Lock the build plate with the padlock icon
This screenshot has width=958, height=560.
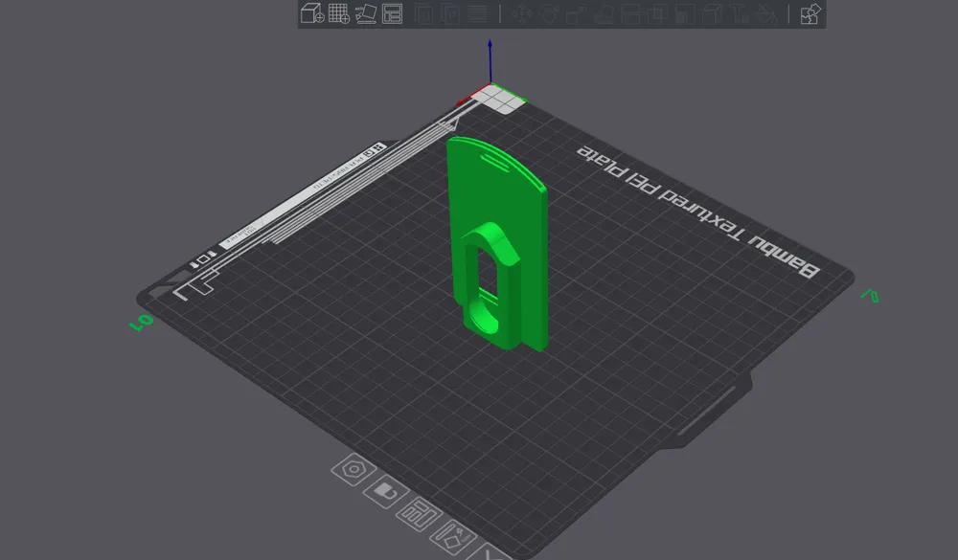(x=384, y=490)
